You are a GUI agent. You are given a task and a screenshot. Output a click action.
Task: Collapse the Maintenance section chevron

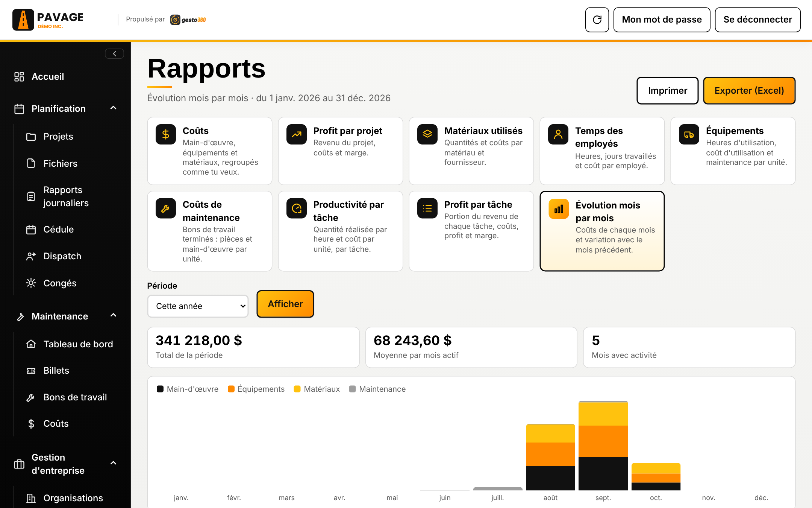tap(114, 315)
